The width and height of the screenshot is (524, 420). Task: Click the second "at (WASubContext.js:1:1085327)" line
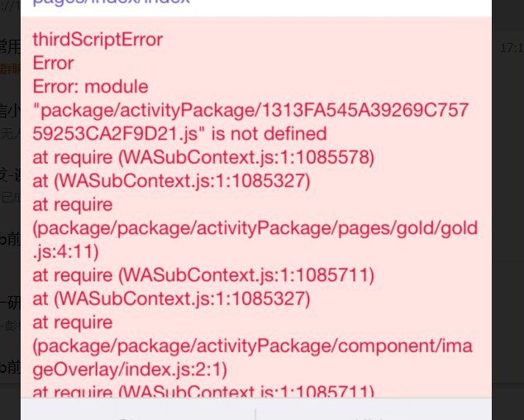[x=171, y=298]
